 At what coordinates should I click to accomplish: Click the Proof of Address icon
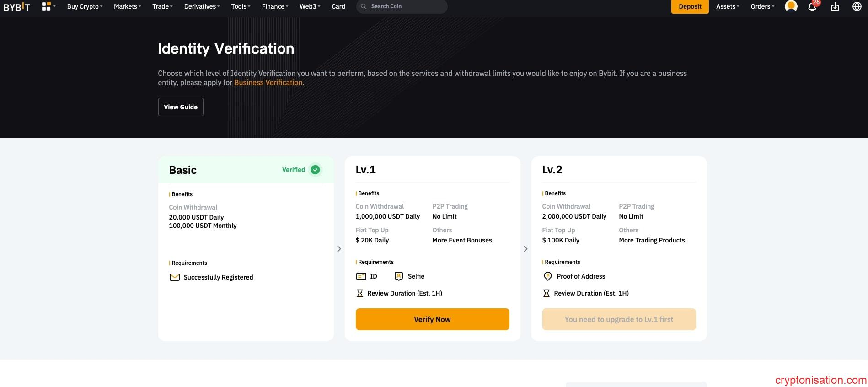click(547, 276)
